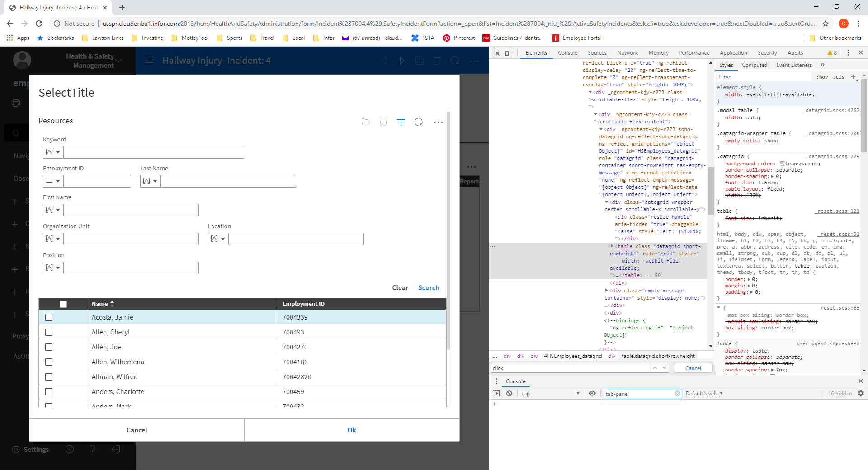The image size is (868, 470).
Task: Switch to DevTools Network tab
Action: pos(627,53)
